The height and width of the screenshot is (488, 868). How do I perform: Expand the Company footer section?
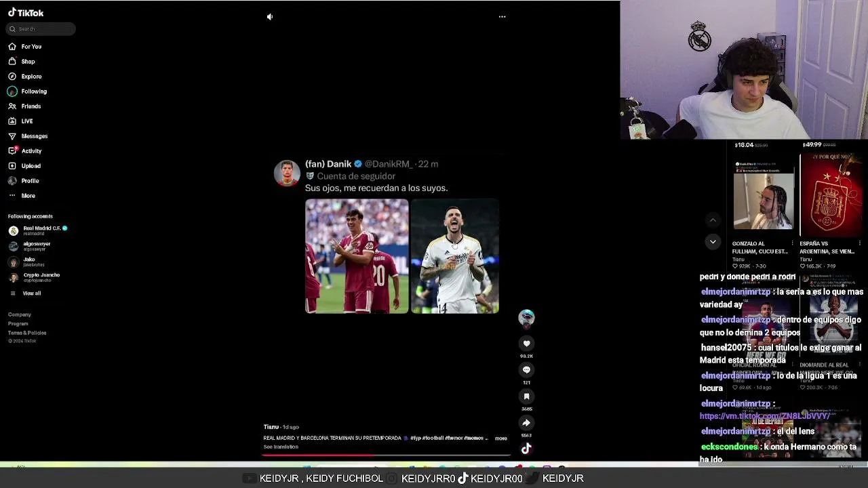(x=20, y=314)
